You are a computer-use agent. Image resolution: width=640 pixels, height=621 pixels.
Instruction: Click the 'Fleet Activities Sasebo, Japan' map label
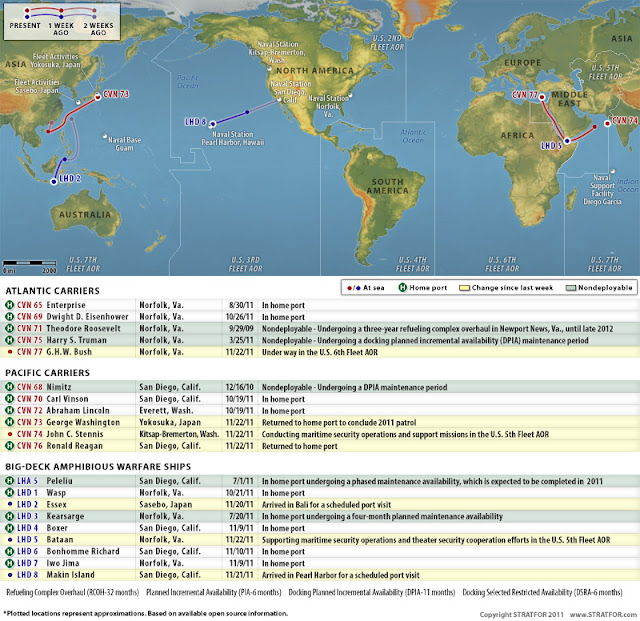pos(37,86)
